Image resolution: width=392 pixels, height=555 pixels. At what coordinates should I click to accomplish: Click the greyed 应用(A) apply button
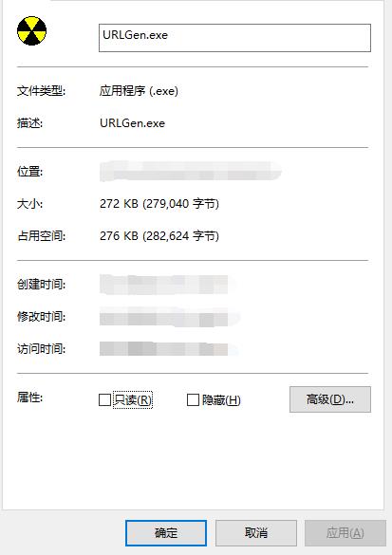pos(345,532)
